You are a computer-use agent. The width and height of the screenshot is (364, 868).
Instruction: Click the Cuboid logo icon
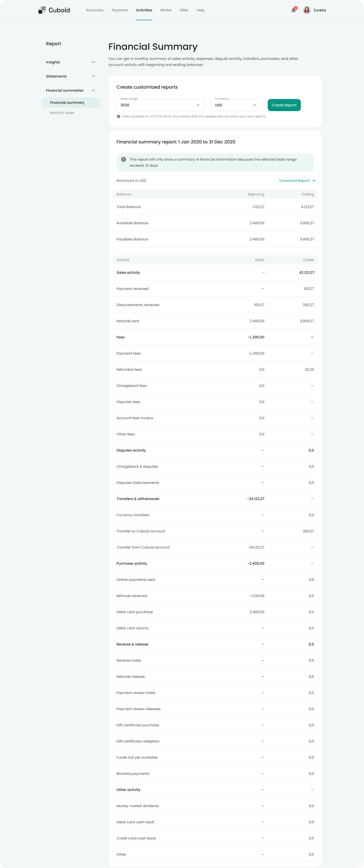tap(42, 10)
